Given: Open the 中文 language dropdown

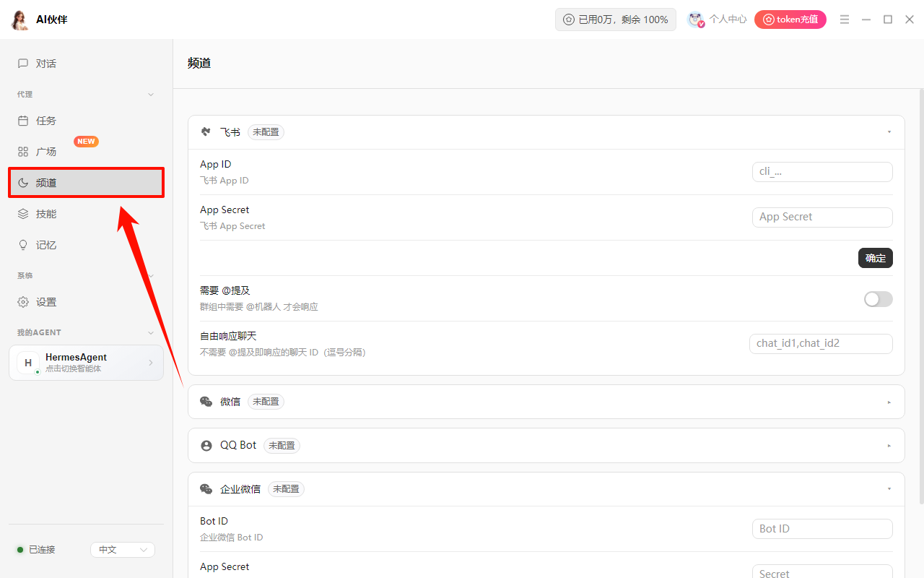Looking at the screenshot, I should pyautogui.click(x=123, y=550).
